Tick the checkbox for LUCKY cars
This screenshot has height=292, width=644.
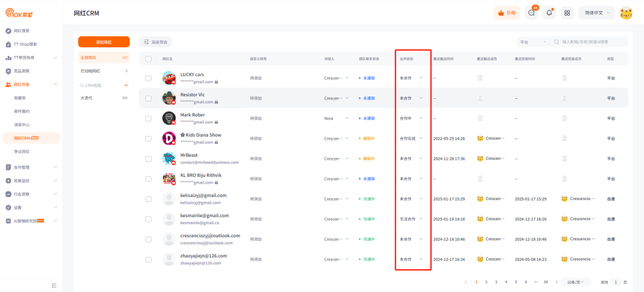[x=148, y=78]
